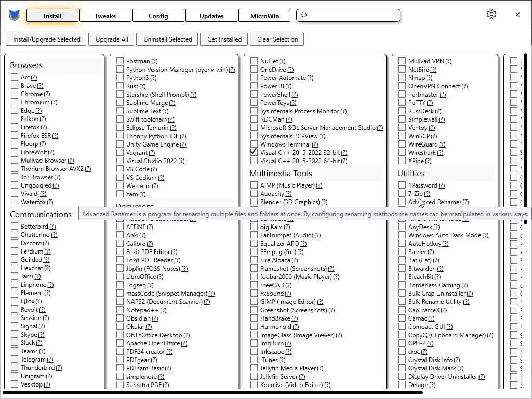The width and height of the screenshot is (532, 399).
Task: Open the (?) link beside Windows Terminal
Action: pyautogui.click(x=314, y=144)
